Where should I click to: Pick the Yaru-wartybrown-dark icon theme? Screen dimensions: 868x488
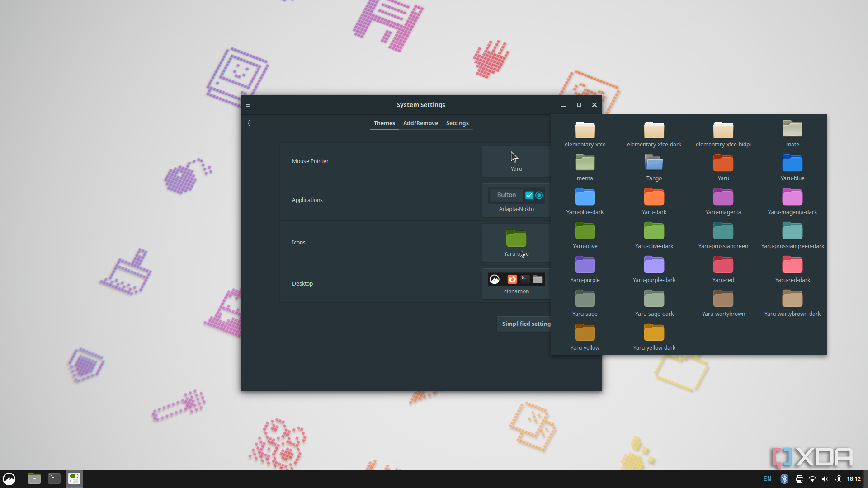[x=793, y=304]
